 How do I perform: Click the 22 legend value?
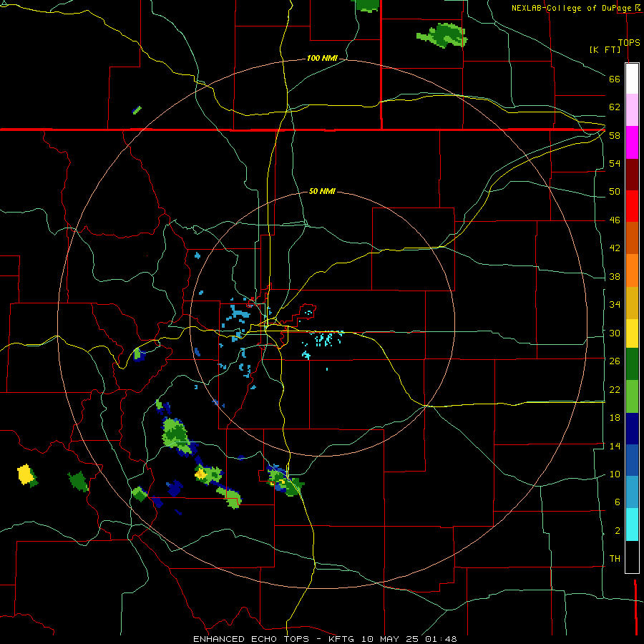[615, 389]
